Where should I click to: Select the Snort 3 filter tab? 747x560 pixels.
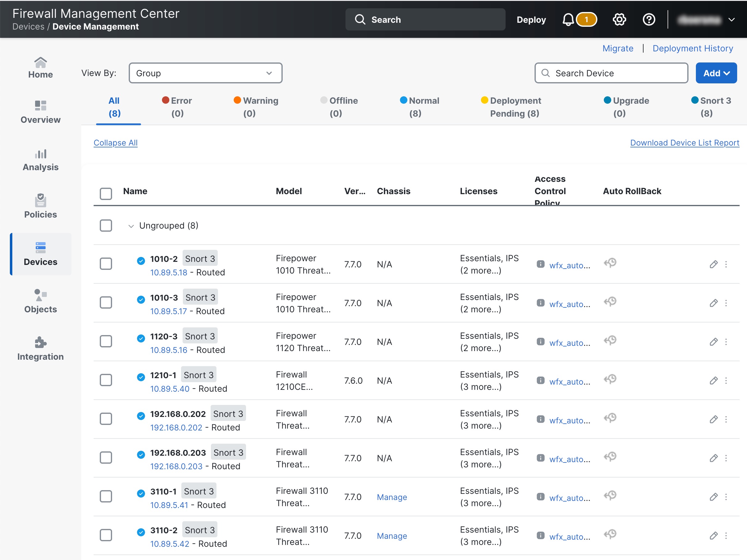tap(711, 107)
